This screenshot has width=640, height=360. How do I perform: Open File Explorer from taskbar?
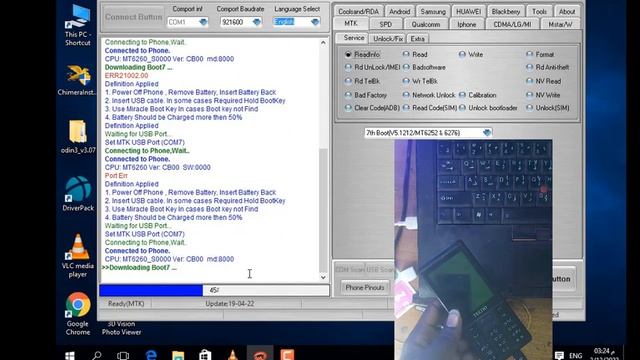tap(178, 356)
